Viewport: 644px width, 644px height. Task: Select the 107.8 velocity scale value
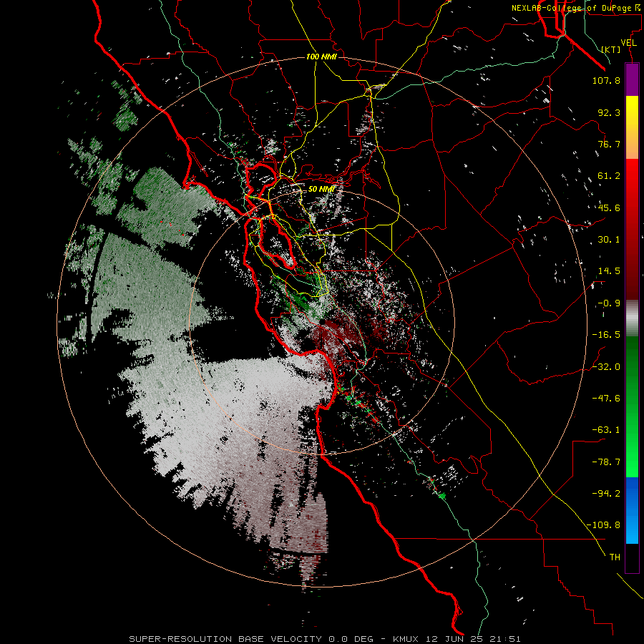[x=606, y=80]
